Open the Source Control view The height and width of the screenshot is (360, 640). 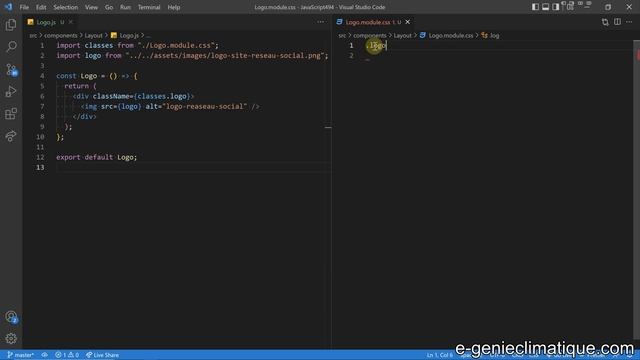[11, 69]
